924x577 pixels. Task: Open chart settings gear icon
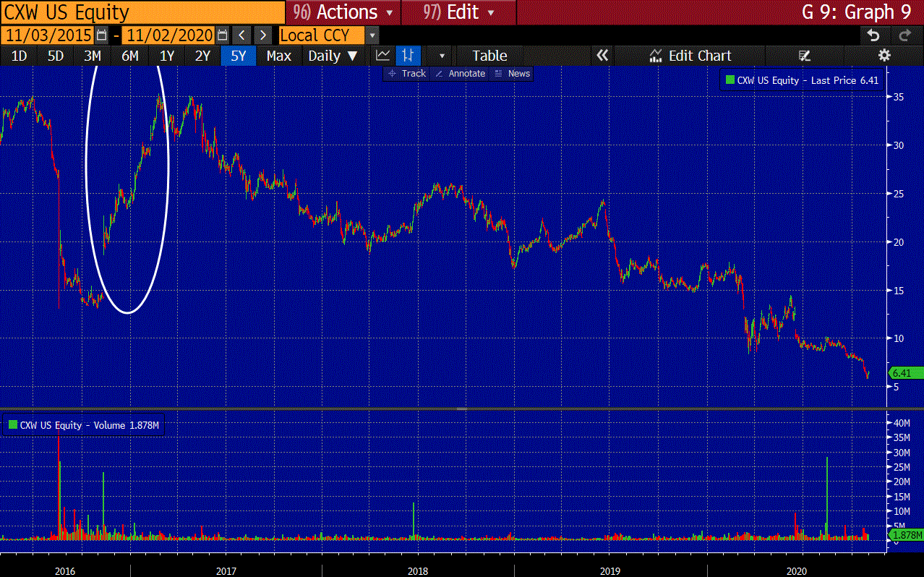click(884, 56)
